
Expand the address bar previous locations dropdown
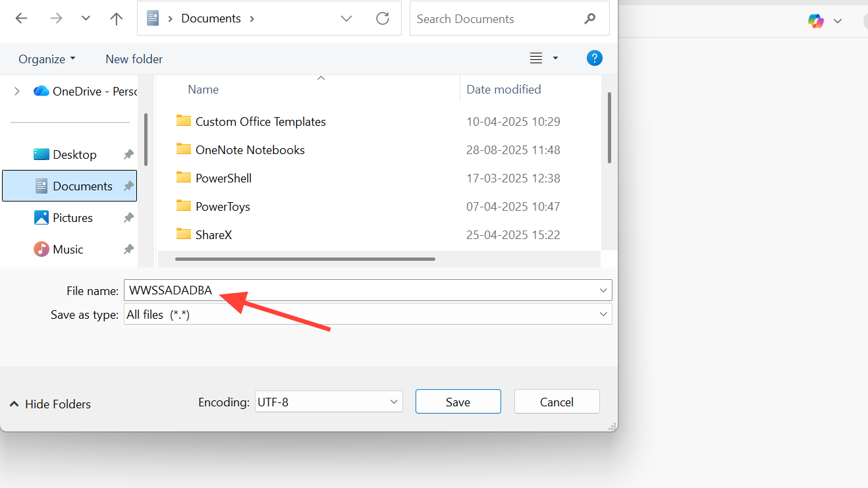[x=346, y=18]
